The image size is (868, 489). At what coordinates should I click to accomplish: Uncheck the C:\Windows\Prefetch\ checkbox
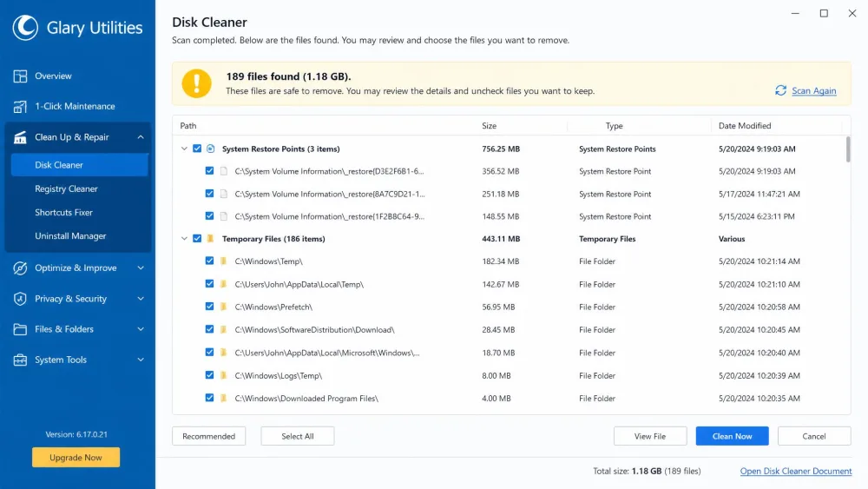point(209,307)
